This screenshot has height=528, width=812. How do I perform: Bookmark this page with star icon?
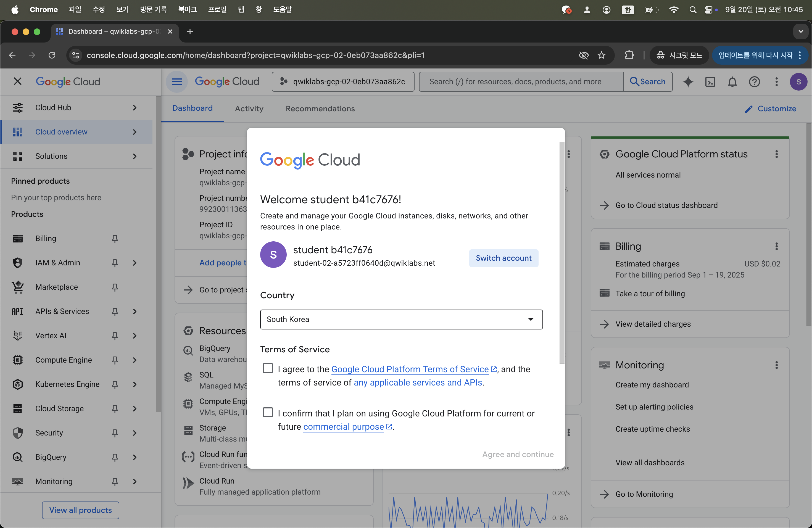[602, 55]
